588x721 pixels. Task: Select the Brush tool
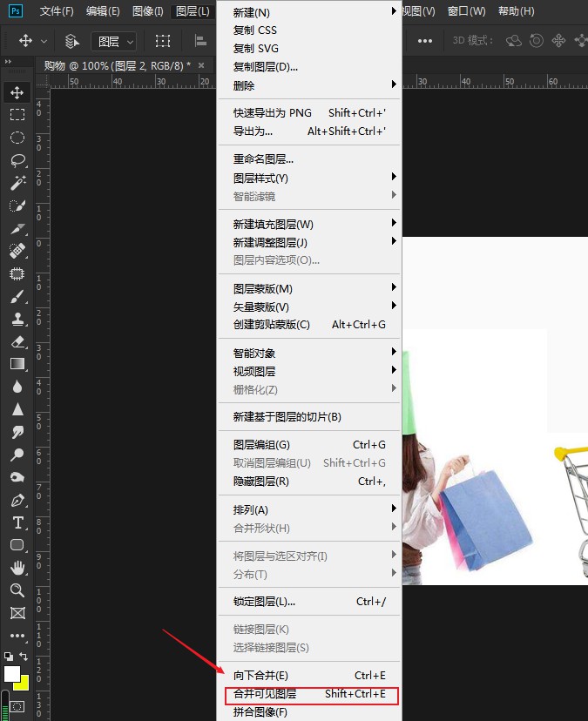pos(17,297)
